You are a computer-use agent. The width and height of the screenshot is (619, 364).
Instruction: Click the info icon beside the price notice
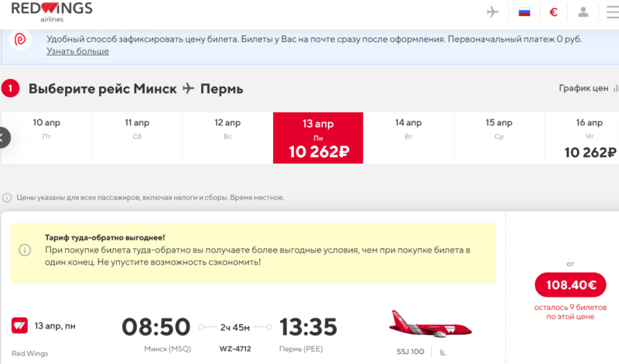pos(6,197)
